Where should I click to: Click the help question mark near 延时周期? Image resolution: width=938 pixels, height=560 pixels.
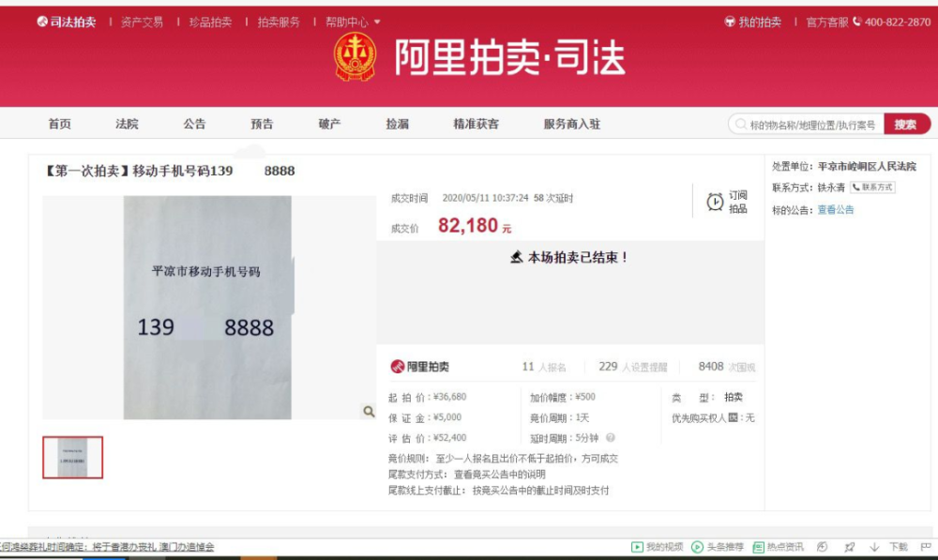coord(611,438)
